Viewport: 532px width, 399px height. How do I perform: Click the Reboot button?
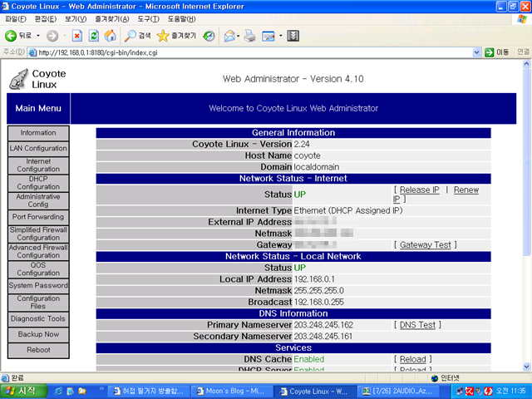(38, 350)
